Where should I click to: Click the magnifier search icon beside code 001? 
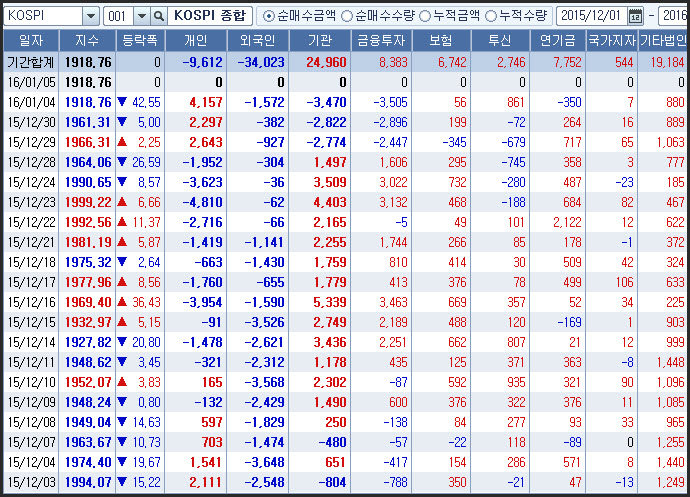[158, 16]
